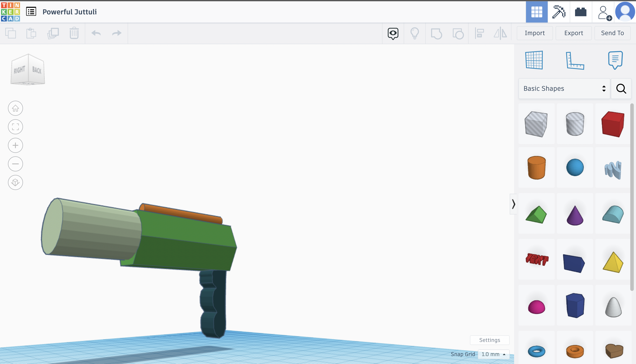Image resolution: width=636 pixels, height=364 pixels.
Task: Pick the striped Cylinder hole shape
Action: (x=575, y=124)
